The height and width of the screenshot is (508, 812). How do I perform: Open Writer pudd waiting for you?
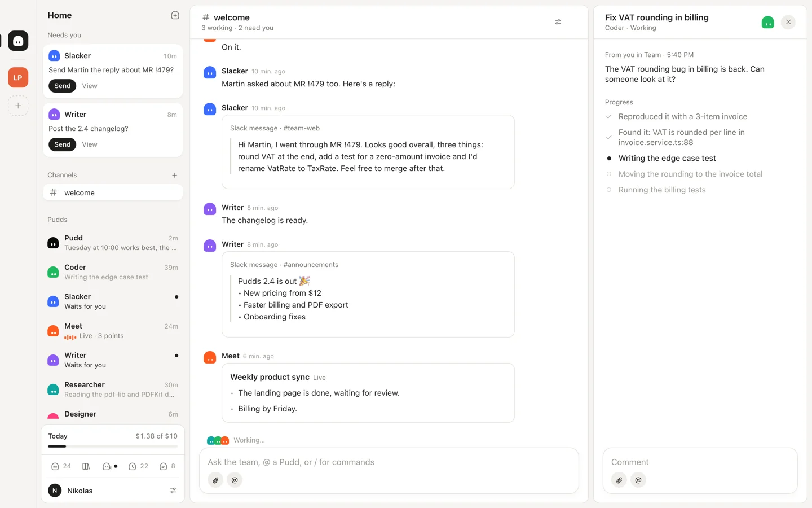click(113, 360)
